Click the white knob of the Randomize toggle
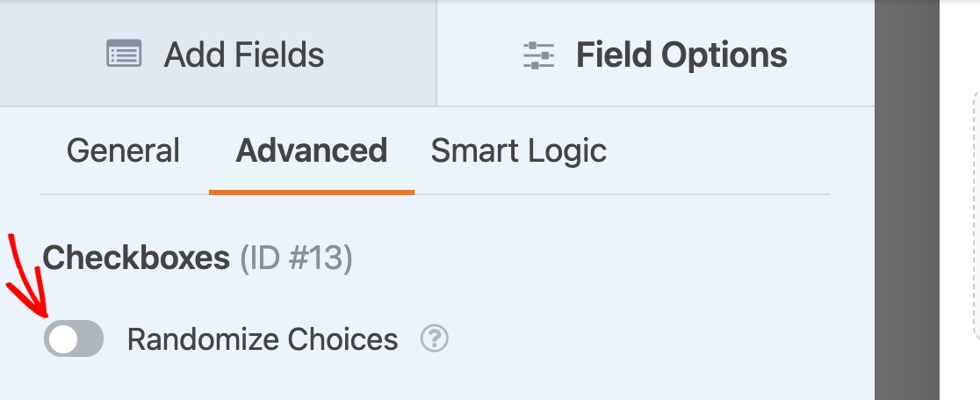 pos(63,339)
